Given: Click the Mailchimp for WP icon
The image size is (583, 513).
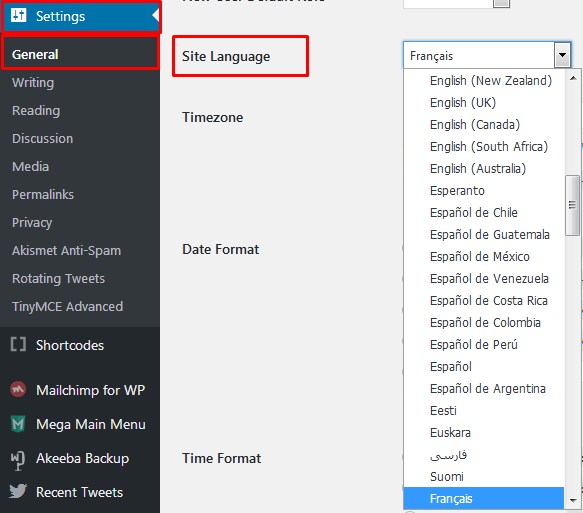Looking at the screenshot, I should point(18,390).
